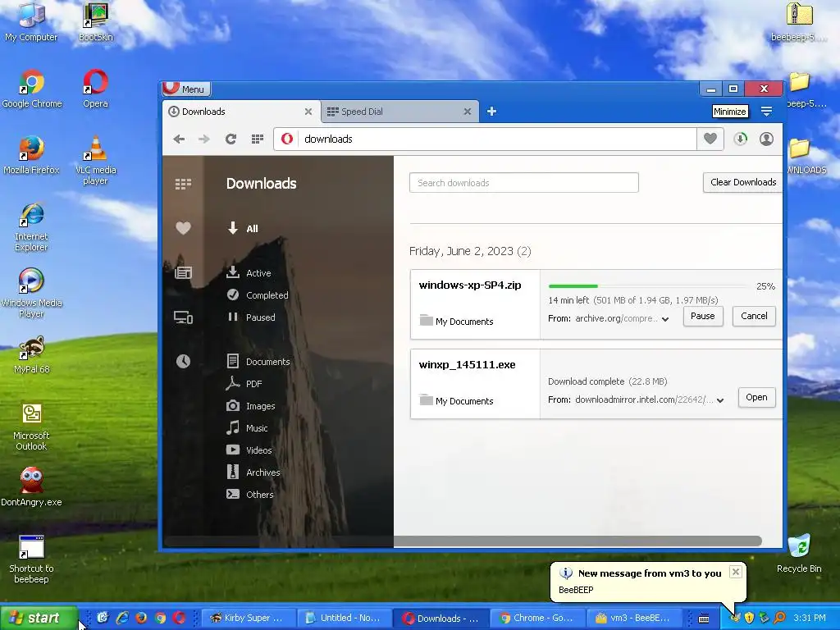Add page to bookmarks with heart icon
The width and height of the screenshot is (840, 630).
coord(710,139)
